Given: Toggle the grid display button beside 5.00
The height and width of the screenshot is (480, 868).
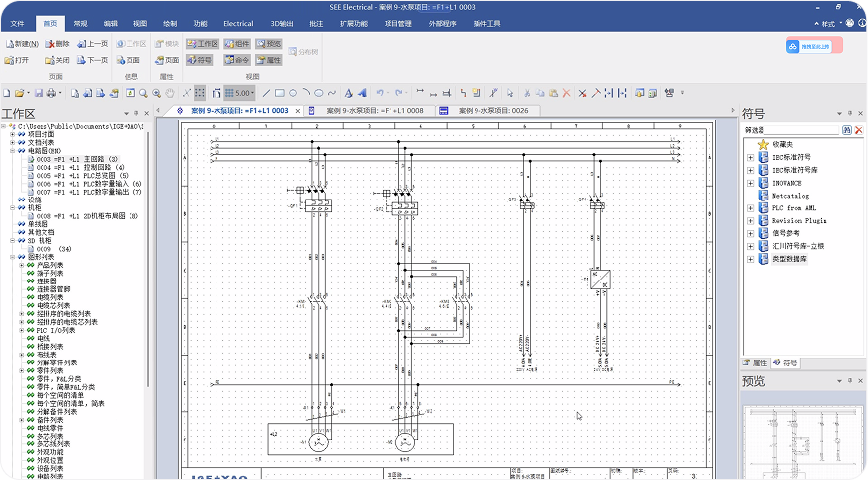Looking at the screenshot, I should (229, 93).
